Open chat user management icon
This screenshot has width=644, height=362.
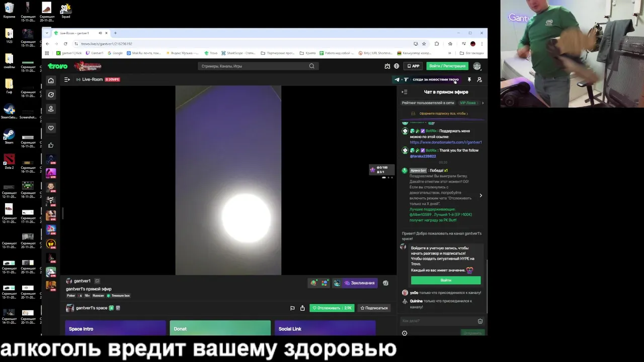(x=479, y=79)
